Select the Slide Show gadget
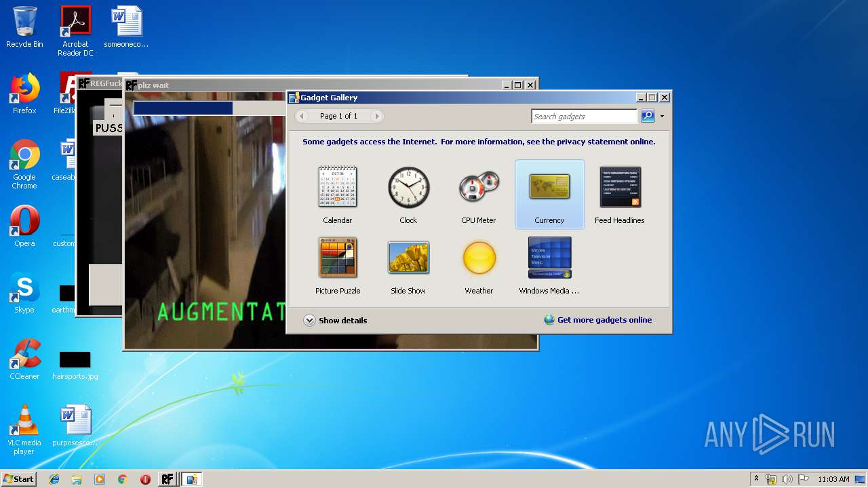 (408, 265)
